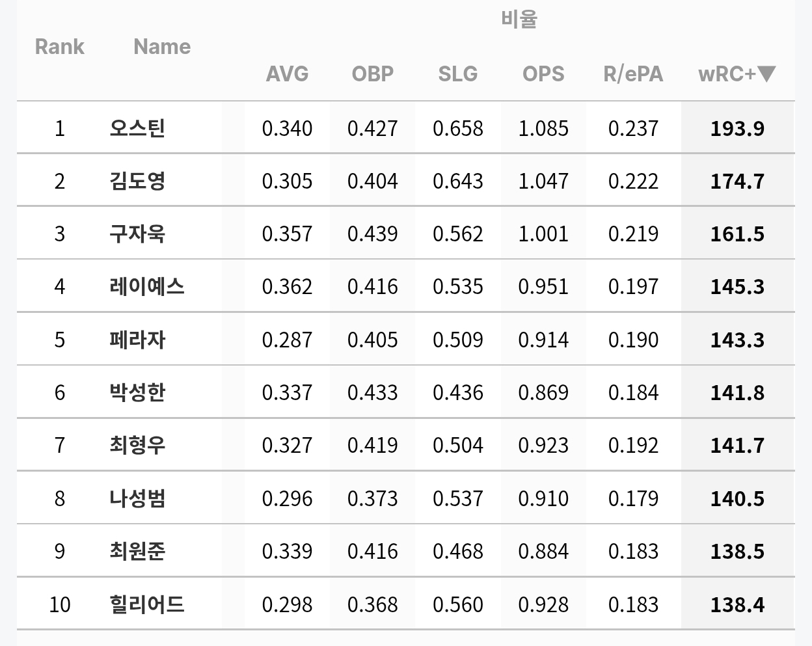
Task: Sort table by R/ePA column header
Action: click(x=633, y=74)
